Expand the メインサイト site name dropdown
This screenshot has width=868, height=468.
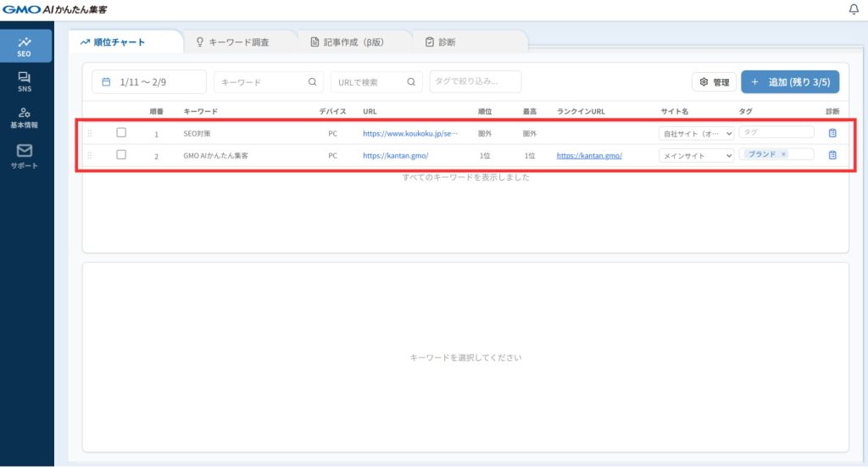click(x=697, y=155)
